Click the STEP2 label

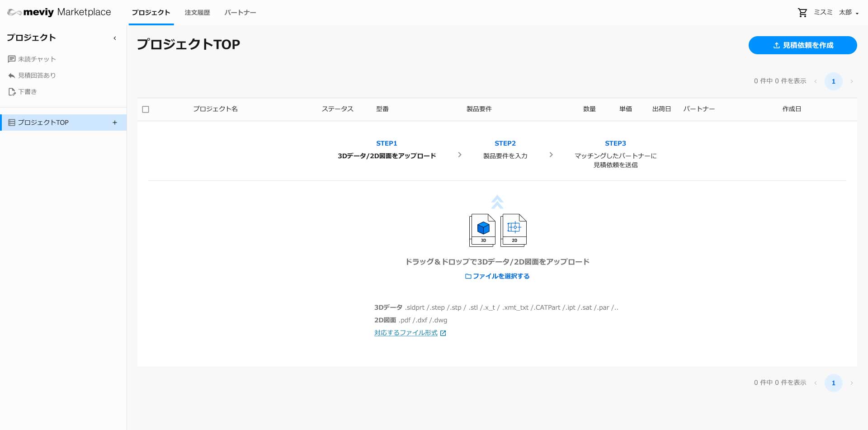pyautogui.click(x=505, y=143)
